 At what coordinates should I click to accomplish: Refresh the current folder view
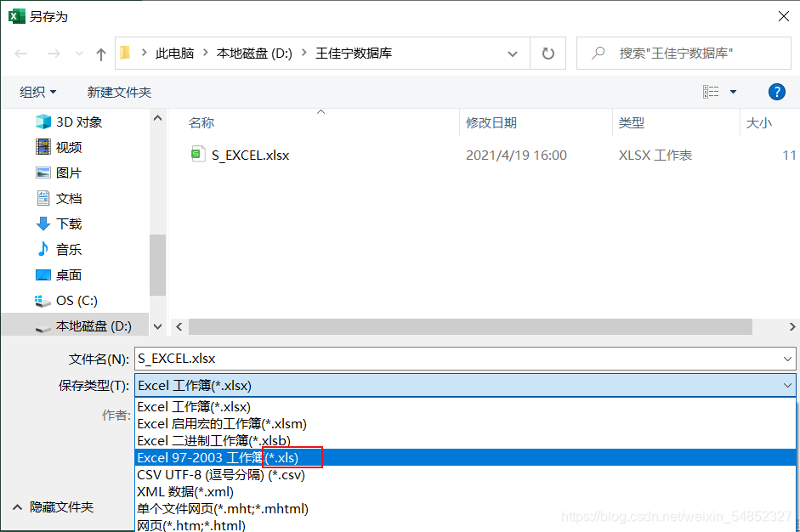coord(548,53)
